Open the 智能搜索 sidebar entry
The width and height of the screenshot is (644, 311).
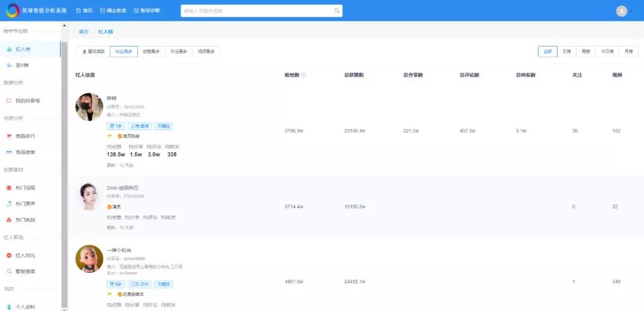30,272
